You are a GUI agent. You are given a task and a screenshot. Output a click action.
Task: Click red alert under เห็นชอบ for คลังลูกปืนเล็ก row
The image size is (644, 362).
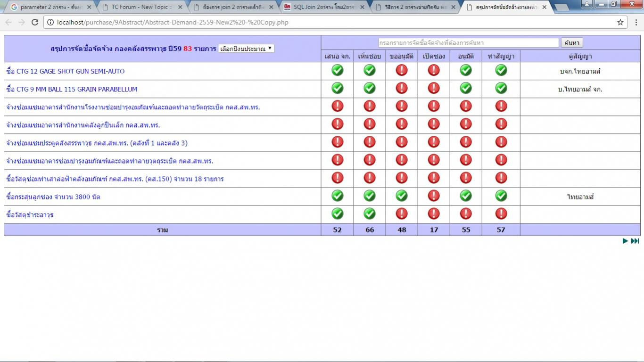pos(370,124)
